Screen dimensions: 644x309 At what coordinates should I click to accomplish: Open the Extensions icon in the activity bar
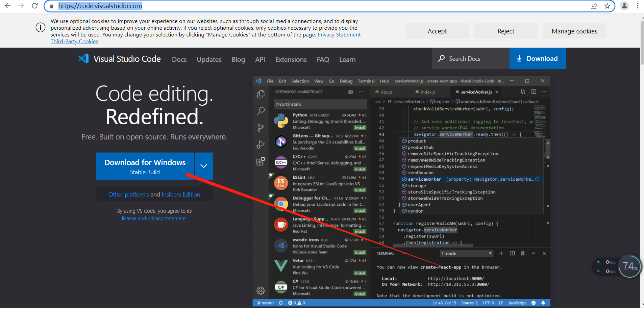tap(261, 162)
